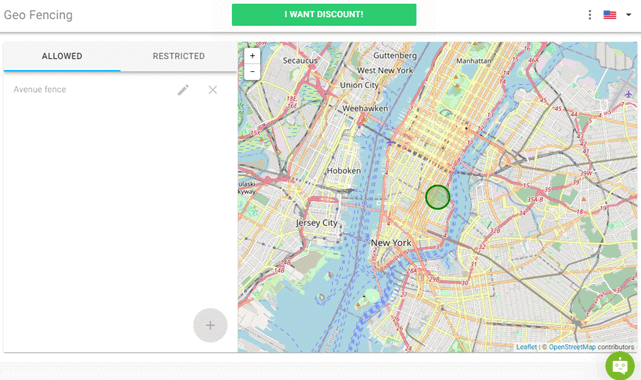Click the I WANT DISCOUNT! button
This screenshot has width=641, height=380.
pyautogui.click(x=324, y=15)
